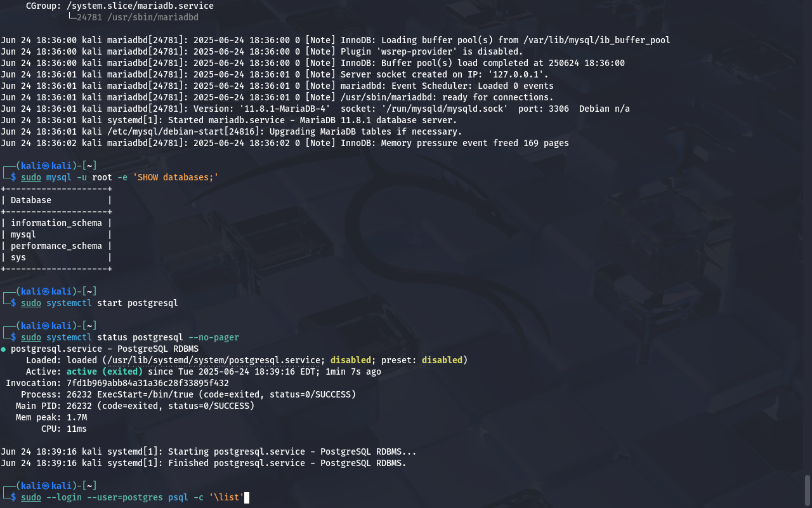Click the 'Upgrading MariaDB tables if necessary' line

pyautogui.click(x=232, y=131)
